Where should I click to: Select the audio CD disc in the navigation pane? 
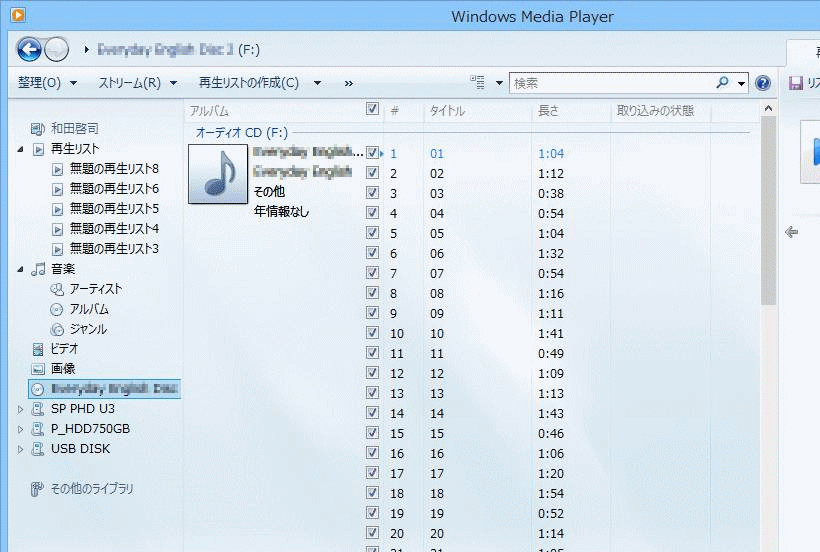pyautogui.click(x=105, y=389)
